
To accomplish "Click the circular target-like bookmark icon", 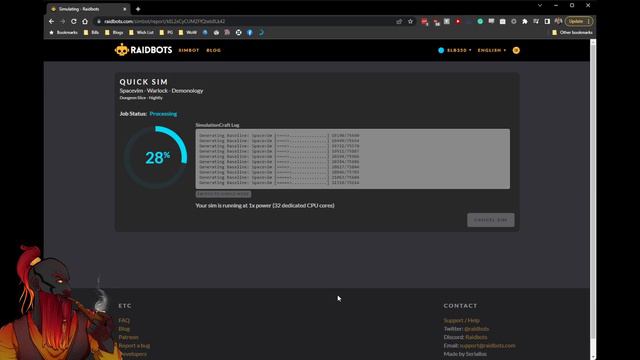I will pos(239,32).
